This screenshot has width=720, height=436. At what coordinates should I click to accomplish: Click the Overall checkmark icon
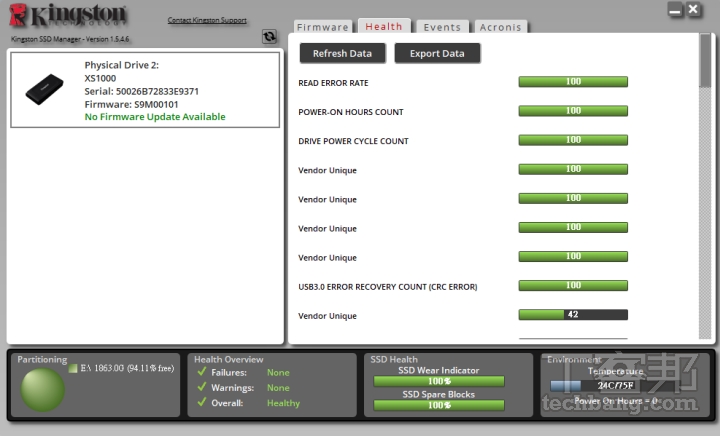202,402
